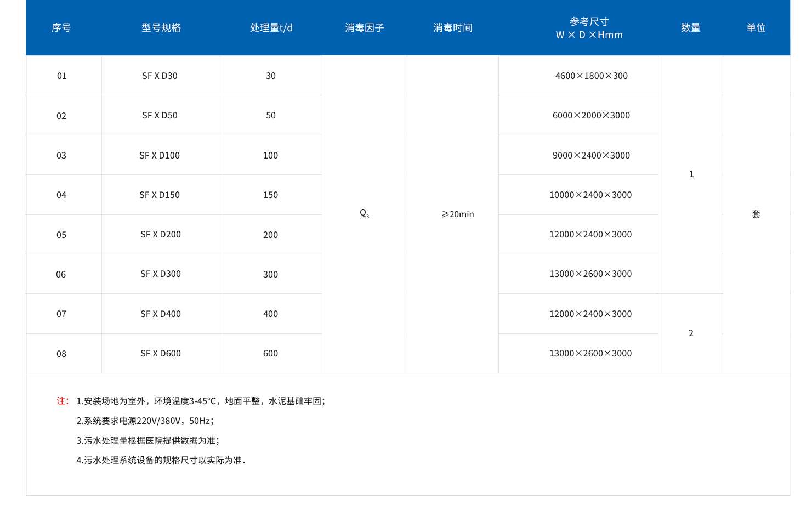Select capacity value 100 in row 03
Viewport: 812px width, 515px height.
tap(271, 156)
